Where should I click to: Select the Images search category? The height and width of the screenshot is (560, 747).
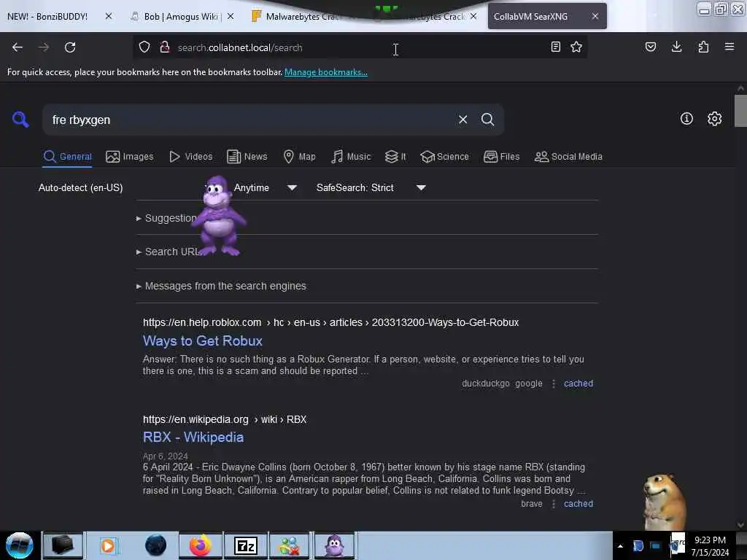click(130, 156)
